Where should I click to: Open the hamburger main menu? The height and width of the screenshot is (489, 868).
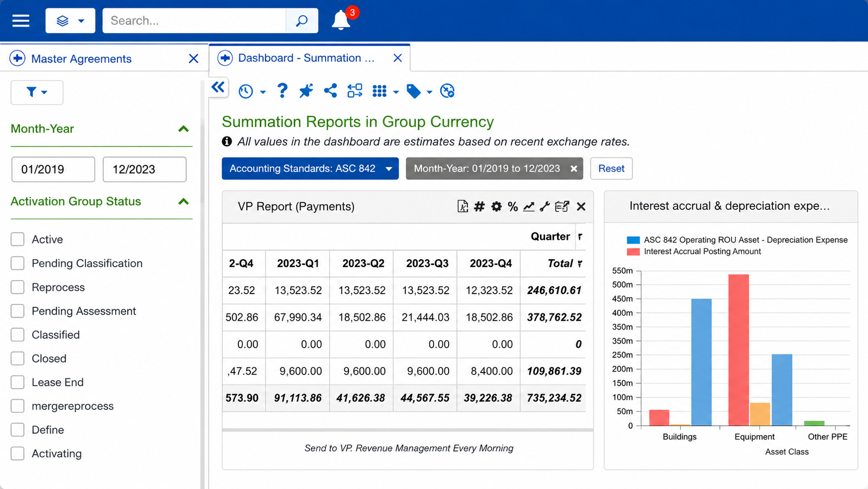(x=21, y=21)
